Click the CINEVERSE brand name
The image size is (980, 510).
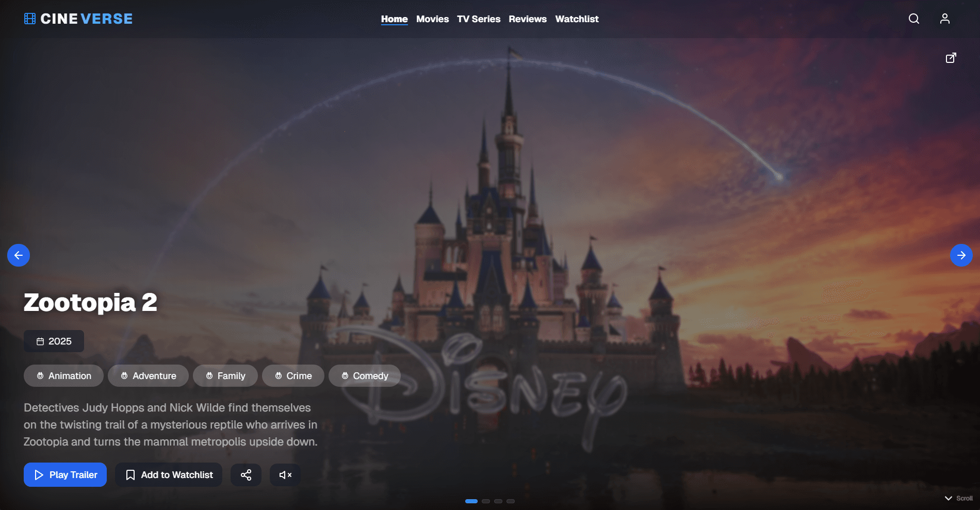click(86, 19)
